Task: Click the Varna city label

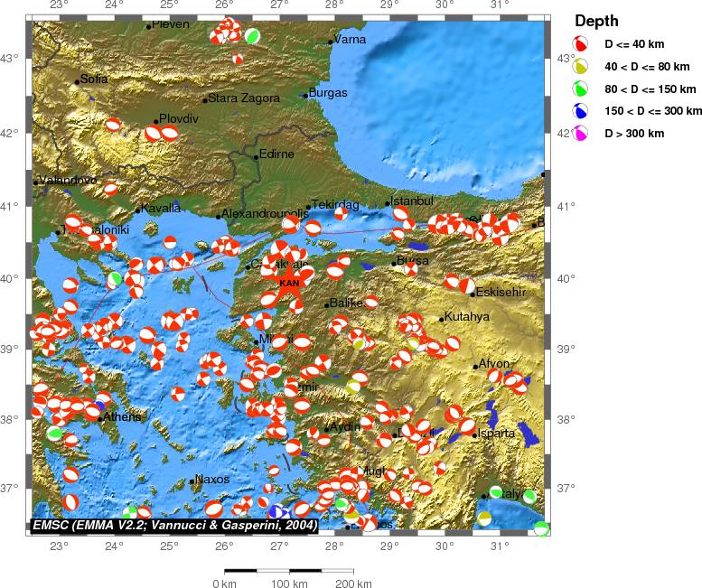Action: click(350, 40)
